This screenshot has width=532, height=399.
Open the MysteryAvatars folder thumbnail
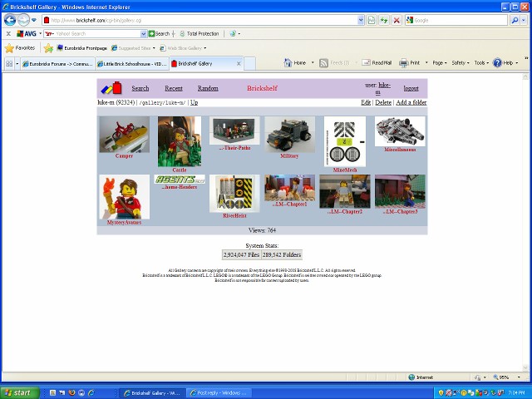click(x=124, y=197)
